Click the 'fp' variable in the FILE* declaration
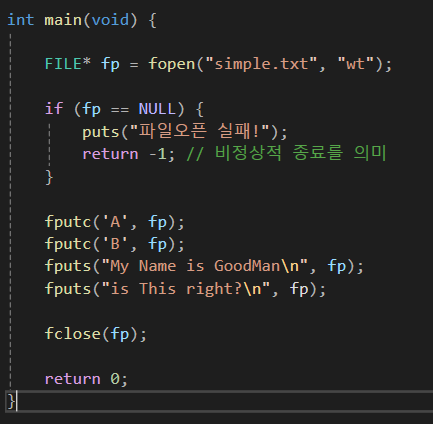This screenshot has height=424, width=433. click(110, 64)
